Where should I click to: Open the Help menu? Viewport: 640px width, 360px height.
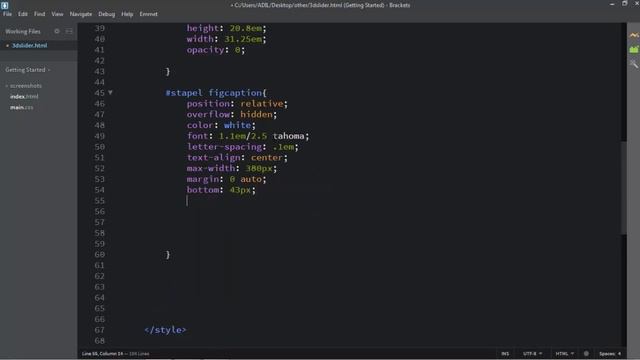(127, 14)
